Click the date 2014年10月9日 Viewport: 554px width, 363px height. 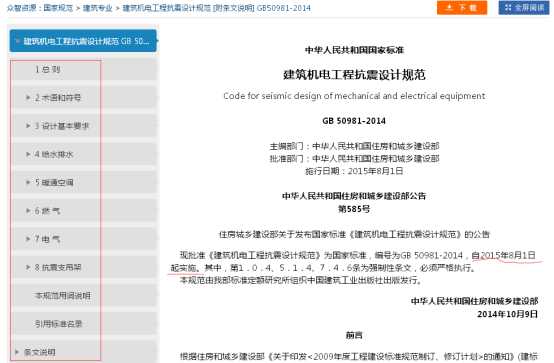tap(508, 314)
